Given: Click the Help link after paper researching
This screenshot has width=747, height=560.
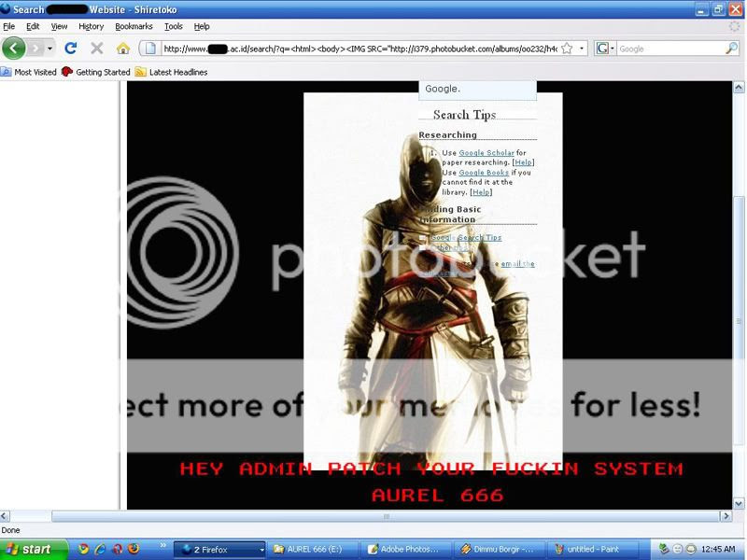Looking at the screenshot, I should point(523,162).
